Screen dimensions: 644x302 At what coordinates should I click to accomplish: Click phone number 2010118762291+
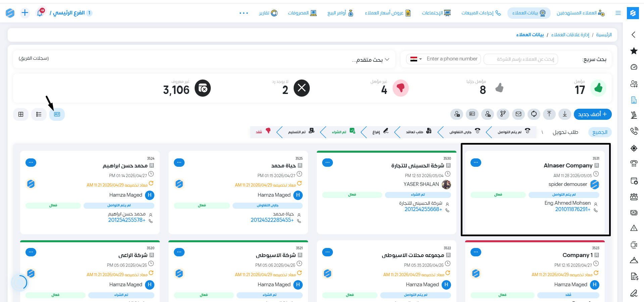coord(573,209)
